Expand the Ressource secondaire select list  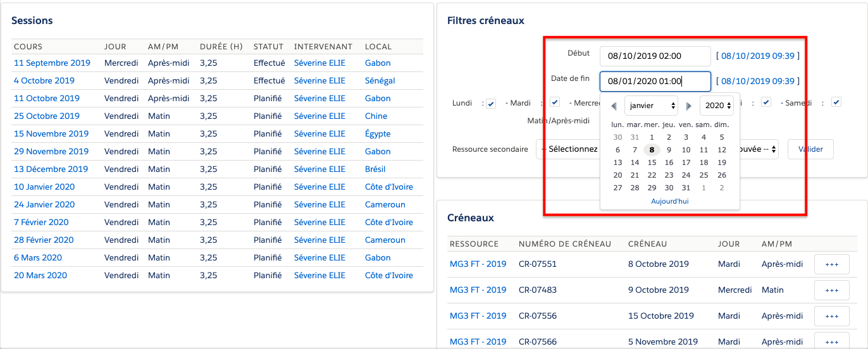point(568,149)
